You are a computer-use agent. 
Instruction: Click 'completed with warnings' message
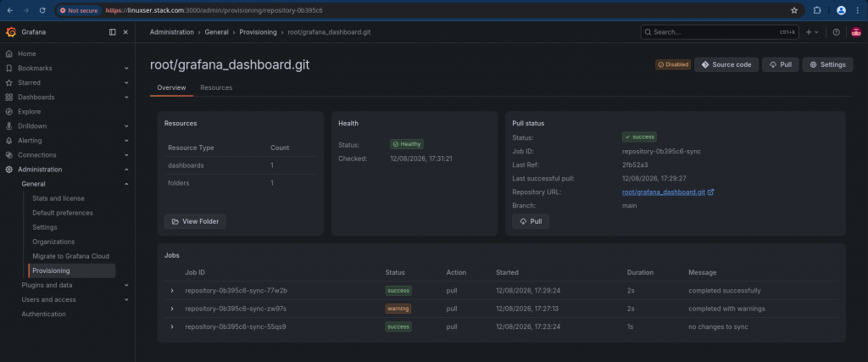point(726,309)
